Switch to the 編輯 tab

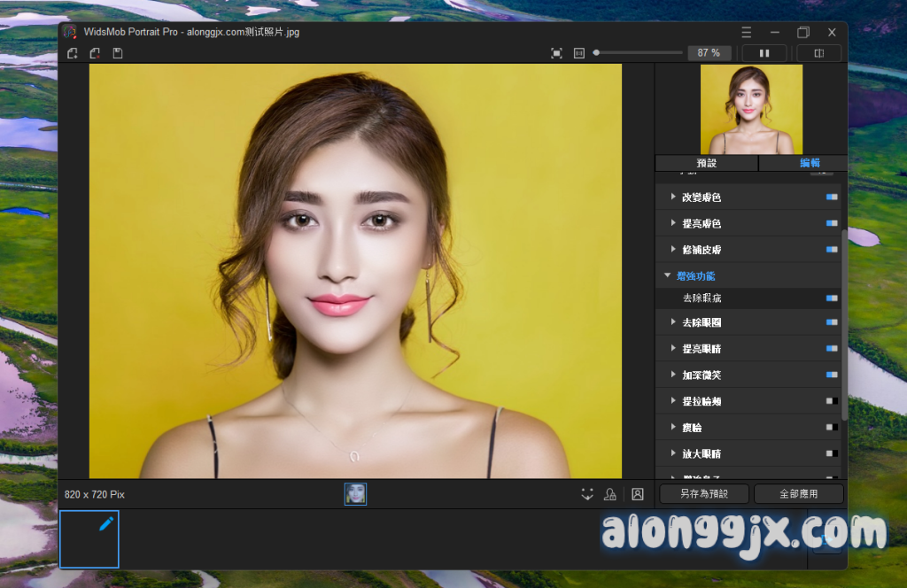click(x=810, y=163)
